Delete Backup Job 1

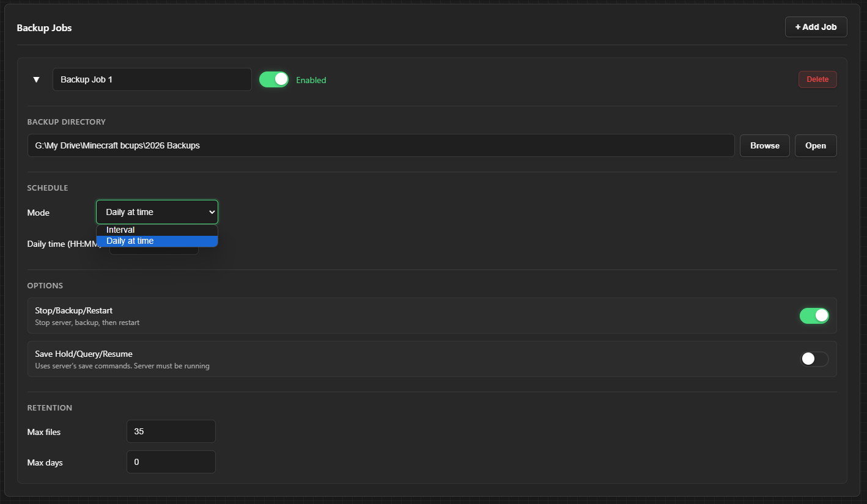[817, 79]
